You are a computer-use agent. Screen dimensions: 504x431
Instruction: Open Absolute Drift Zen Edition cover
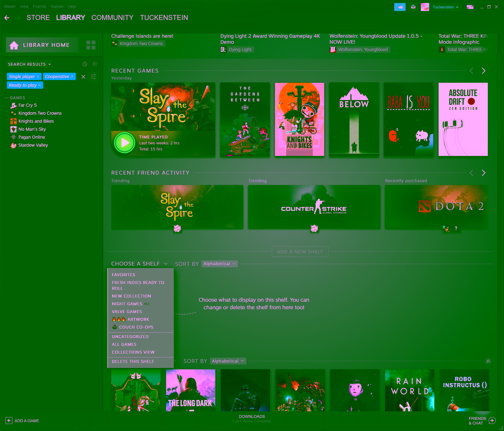[x=463, y=120]
